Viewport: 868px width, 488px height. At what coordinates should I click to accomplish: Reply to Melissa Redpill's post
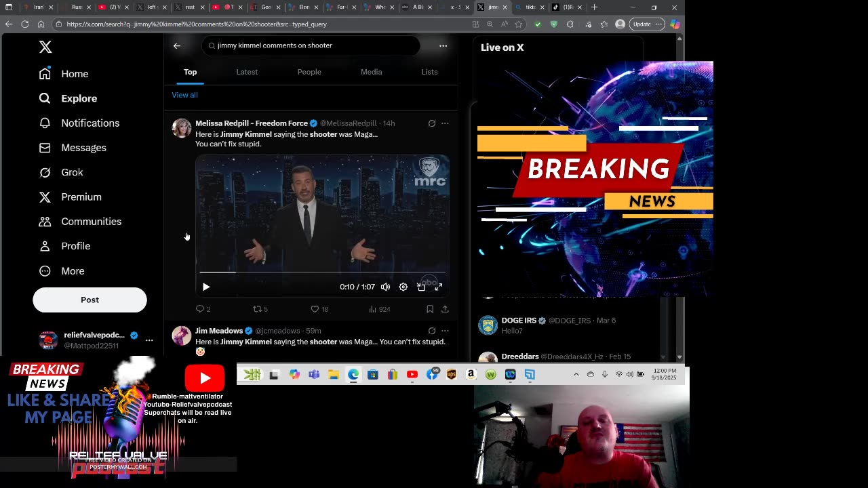coord(203,309)
